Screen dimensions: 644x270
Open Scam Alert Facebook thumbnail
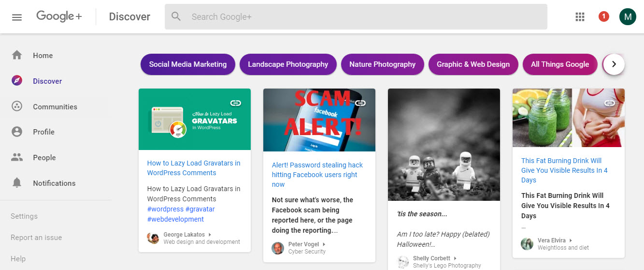click(319, 120)
